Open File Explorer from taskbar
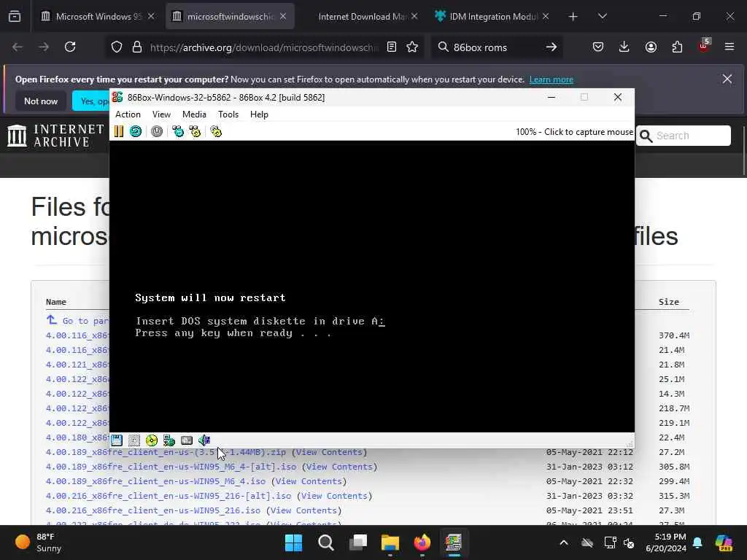The image size is (747, 560). 390,542
